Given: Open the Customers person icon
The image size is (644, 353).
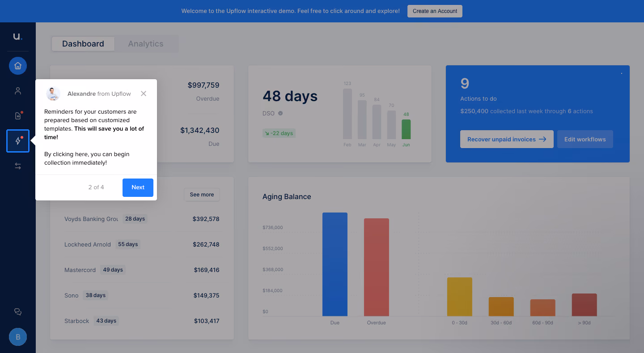Looking at the screenshot, I should (x=18, y=91).
